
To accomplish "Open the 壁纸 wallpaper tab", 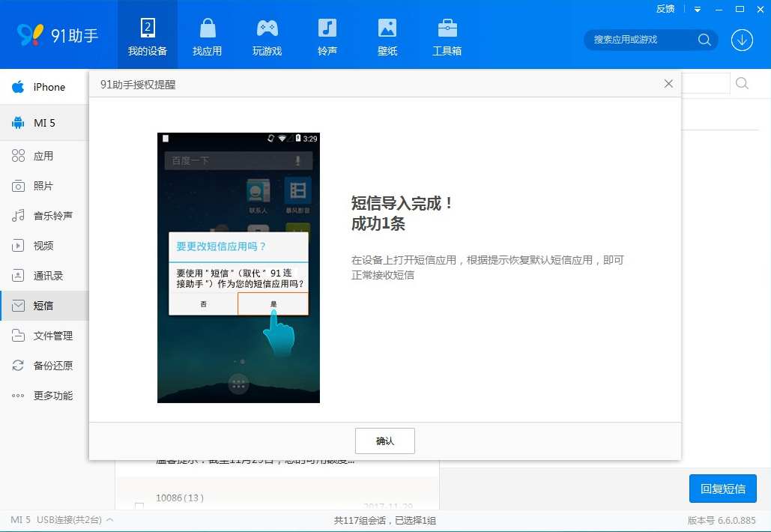I will tap(387, 35).
